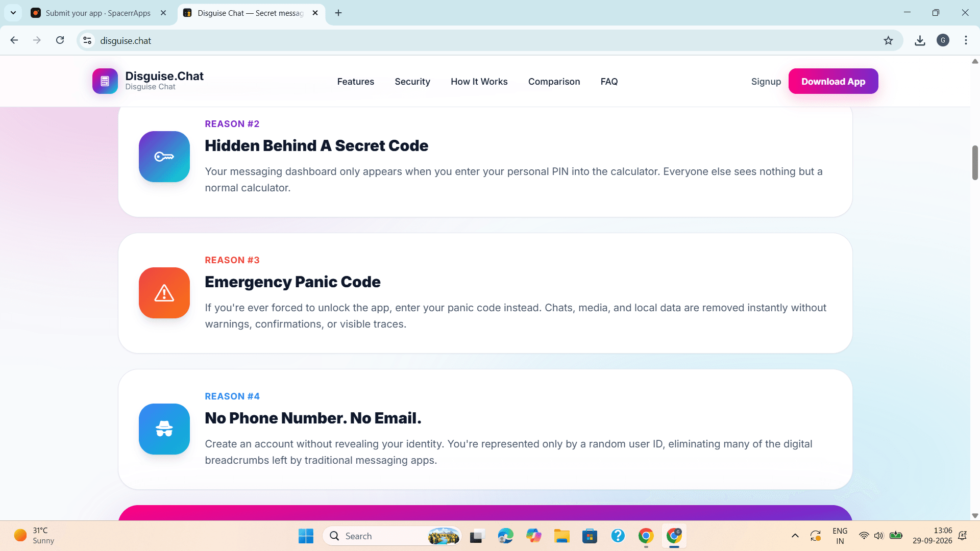Screen dimensions: 980x551
Task: Open the Comparison nav link
Action: coord(554,82)
